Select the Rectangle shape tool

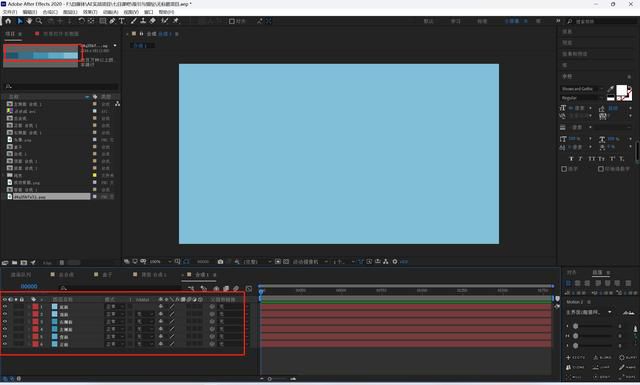pyautogui.click(x=102, y=21)
